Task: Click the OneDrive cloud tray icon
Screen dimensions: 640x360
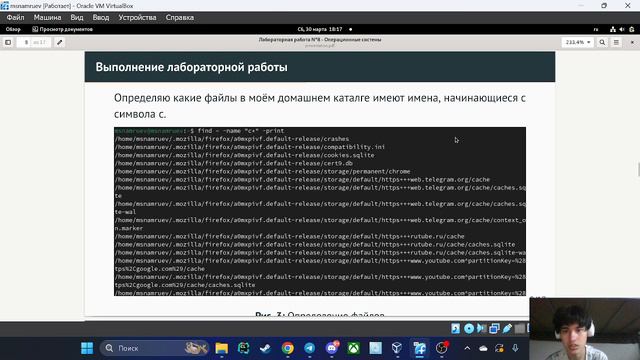Action: coord(483,349)
